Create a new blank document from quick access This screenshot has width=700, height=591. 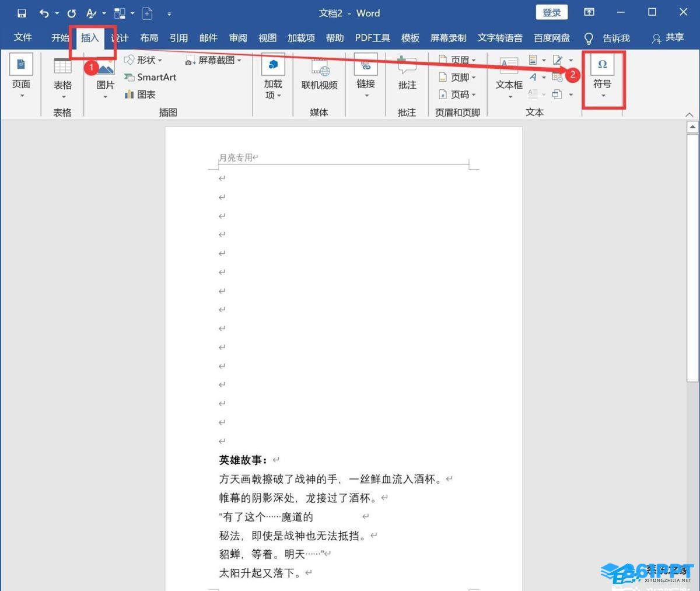[x=148, y=13]
